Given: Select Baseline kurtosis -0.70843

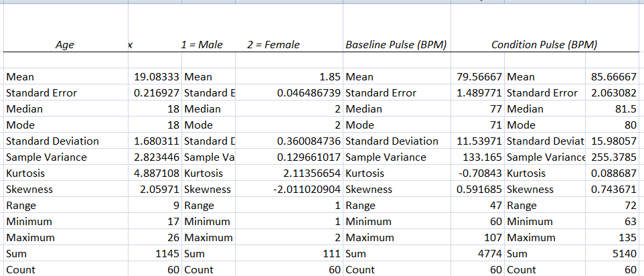Looking at the screenshot, I should coord(480,174).
